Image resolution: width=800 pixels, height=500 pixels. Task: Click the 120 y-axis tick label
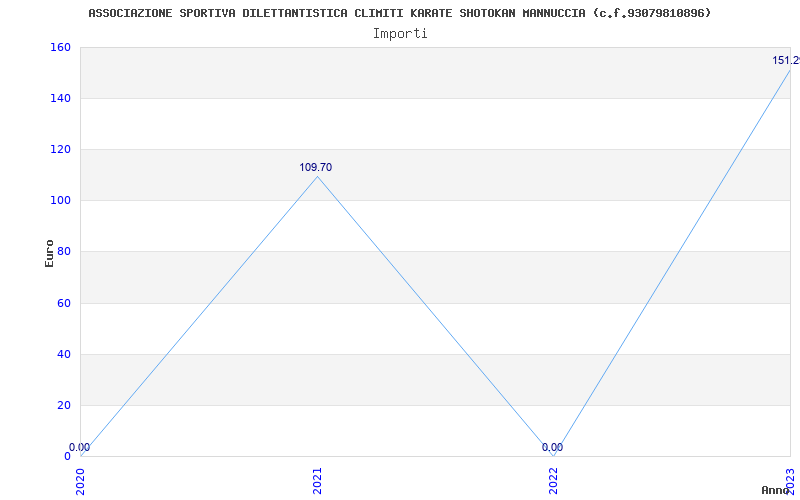pyautogui.click(x=60, y=149)
